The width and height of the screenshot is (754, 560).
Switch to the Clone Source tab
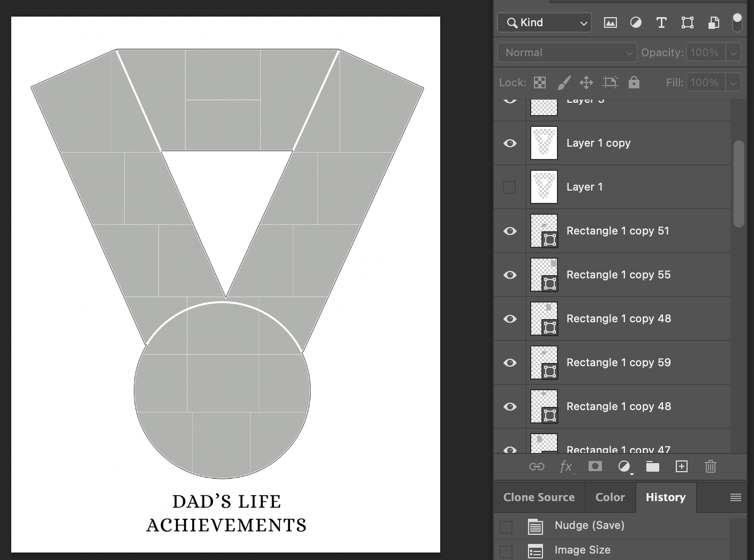(x=539, y=497)
